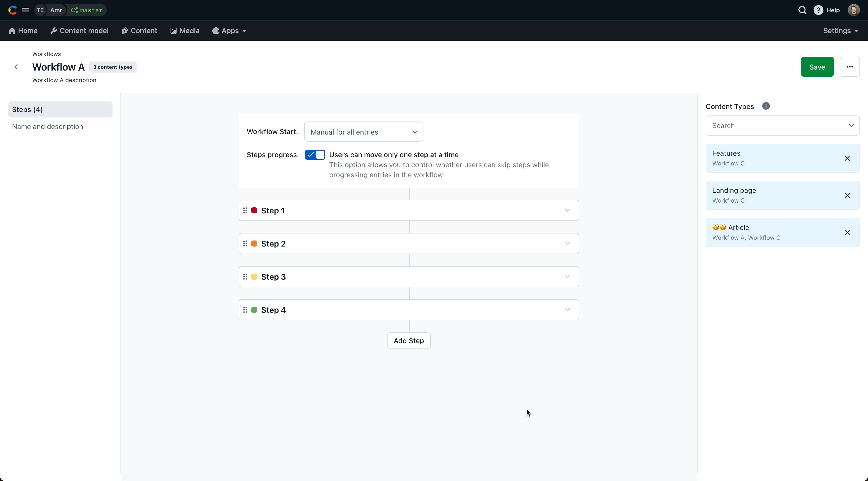The image size is (868, 481).
Task: Go to Home
Action: [x=23, y=31]
